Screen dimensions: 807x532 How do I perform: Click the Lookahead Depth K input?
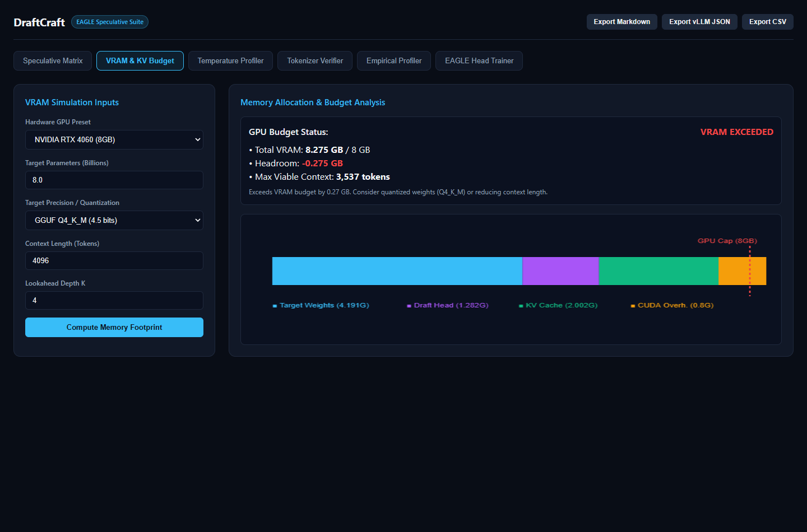[114, 300]
